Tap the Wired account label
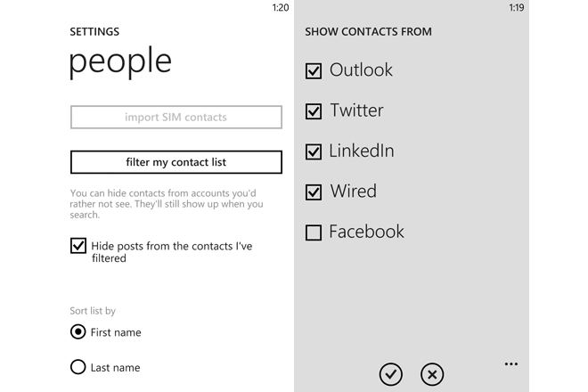588x392 pixels. pyautogui.click(x=354, y=191)
